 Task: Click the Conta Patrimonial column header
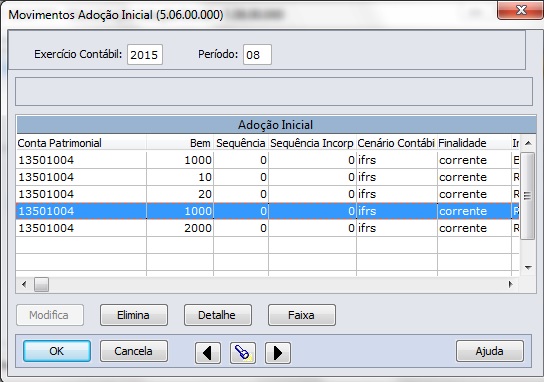coord(81,143)
